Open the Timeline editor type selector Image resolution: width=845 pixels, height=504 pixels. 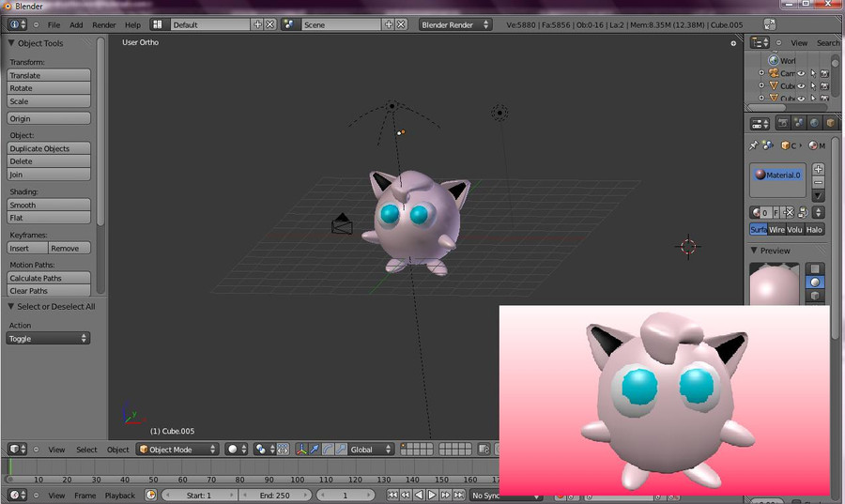tap(17, 495)
